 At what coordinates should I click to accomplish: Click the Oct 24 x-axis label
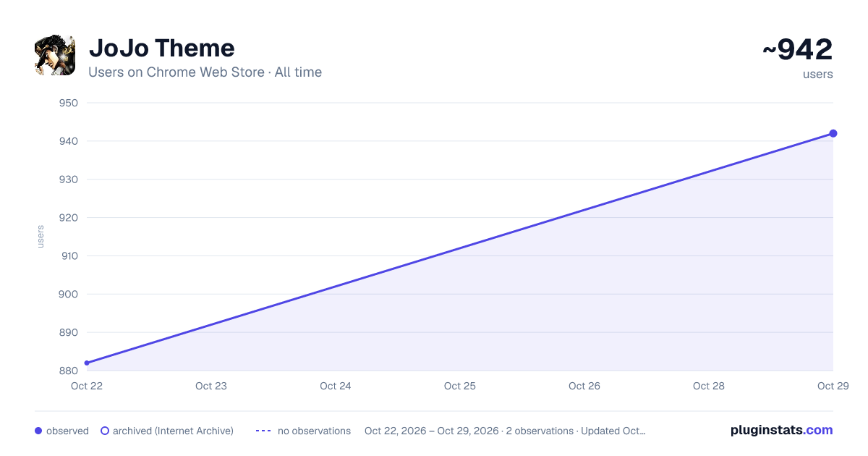pos(336,386)
